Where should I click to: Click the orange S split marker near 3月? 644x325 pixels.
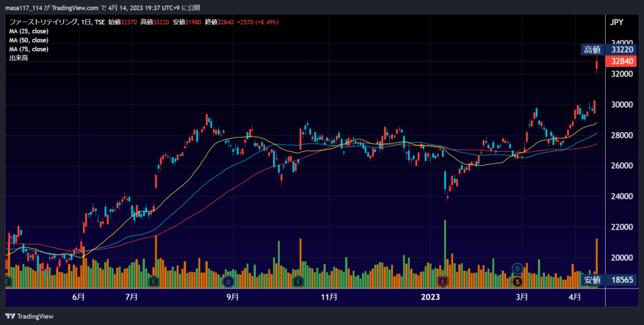coord(518,282)
